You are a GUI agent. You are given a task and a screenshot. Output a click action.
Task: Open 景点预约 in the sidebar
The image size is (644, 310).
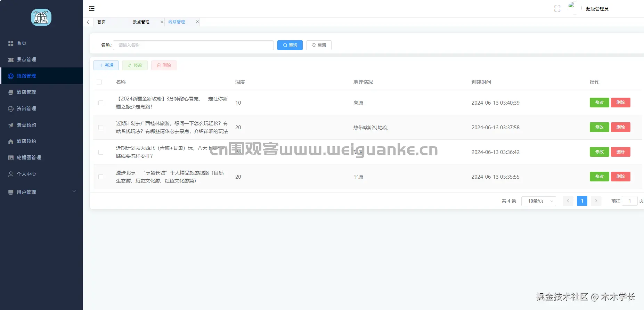tap(42, 125)
